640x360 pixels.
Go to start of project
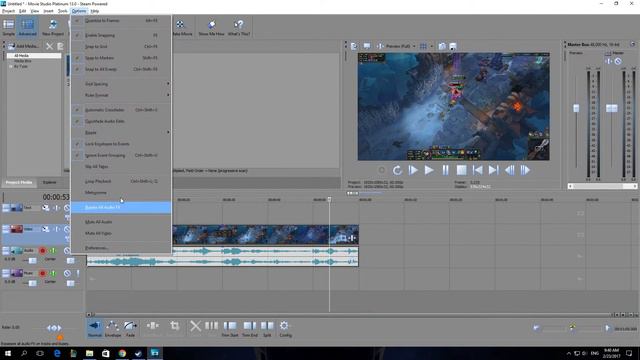pyautogui.click(x=477, y=170)
